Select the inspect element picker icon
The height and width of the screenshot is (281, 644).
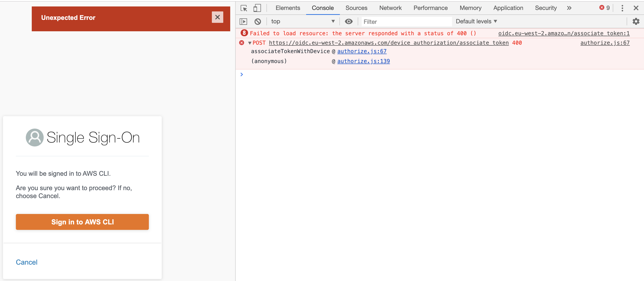[244, 8]
